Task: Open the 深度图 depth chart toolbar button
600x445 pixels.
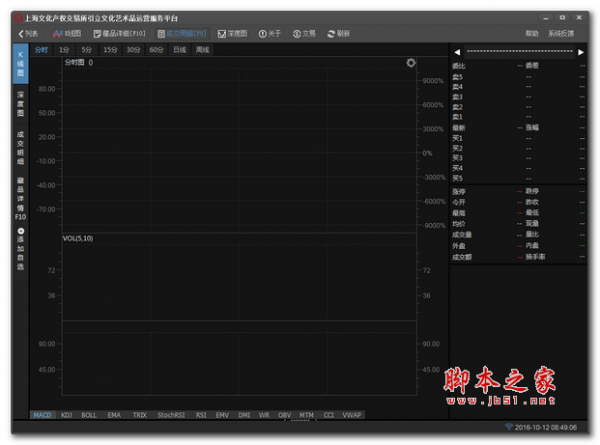Action: pos(233,34)
